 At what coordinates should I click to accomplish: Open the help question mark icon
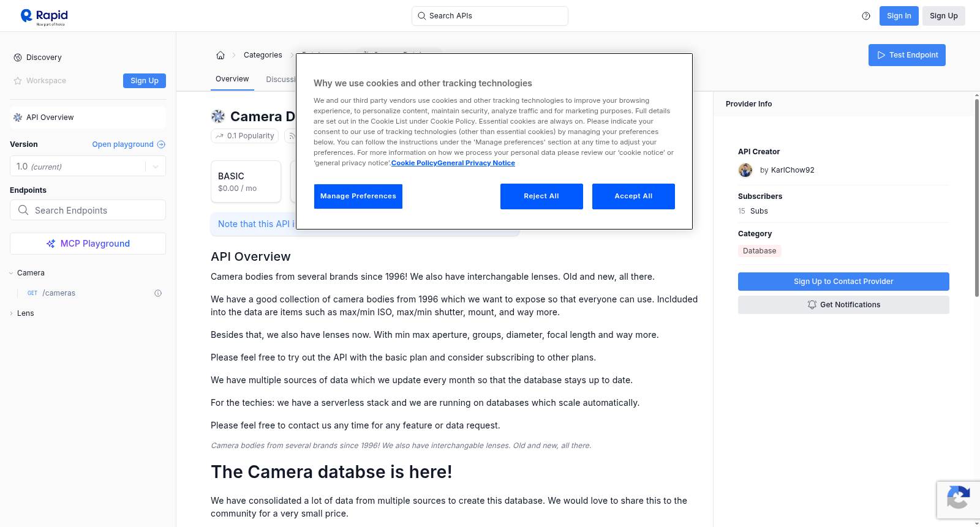pos(866,16)
